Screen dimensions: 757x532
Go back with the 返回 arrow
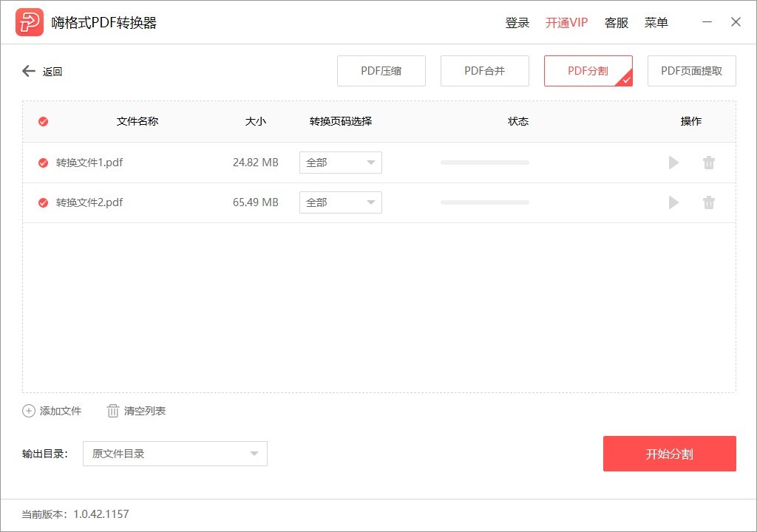tap(29, 71)
